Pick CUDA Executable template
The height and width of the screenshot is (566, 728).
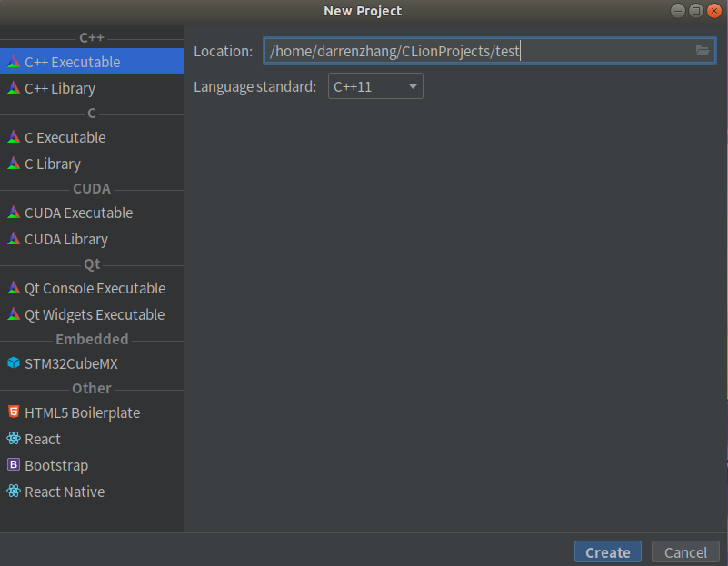[x=92, y=213]
